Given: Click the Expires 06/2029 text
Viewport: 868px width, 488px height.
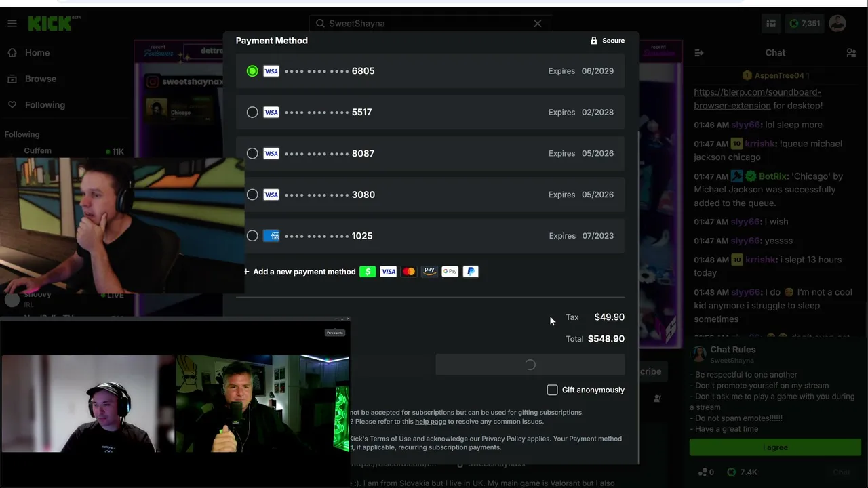Looking at the screenshot, I should coord(581,71).
